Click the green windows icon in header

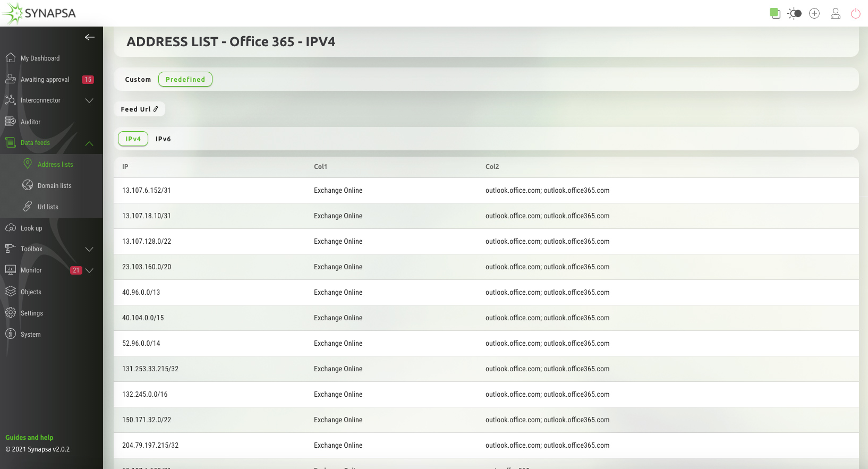tap(775, 13)
